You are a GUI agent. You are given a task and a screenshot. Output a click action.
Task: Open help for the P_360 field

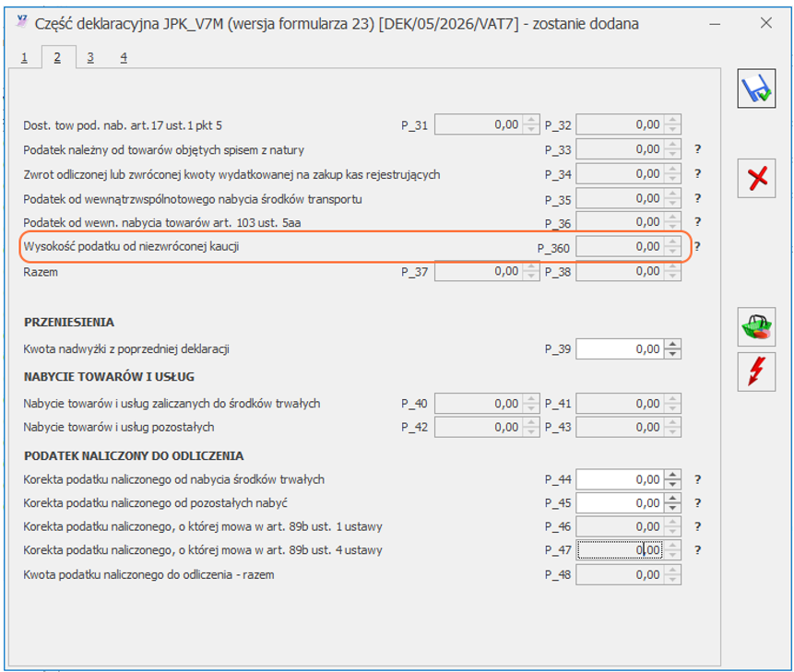698,247
